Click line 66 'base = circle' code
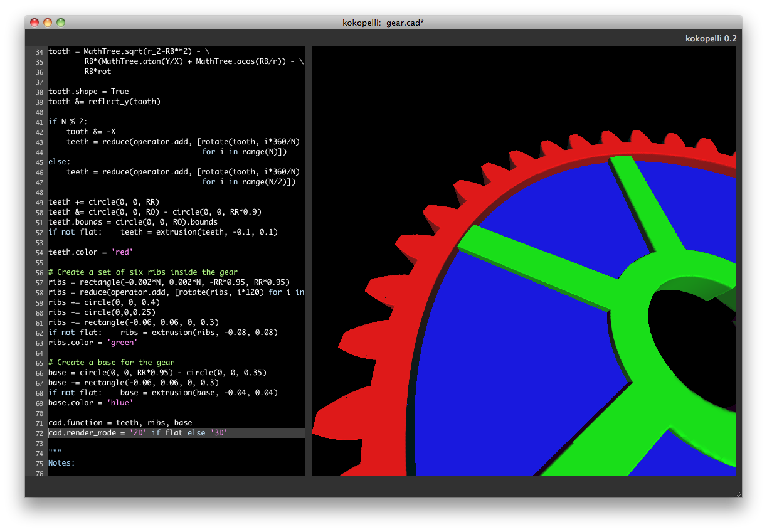The width and height of the screenshot is (767, 532). (x=157, y=373)
